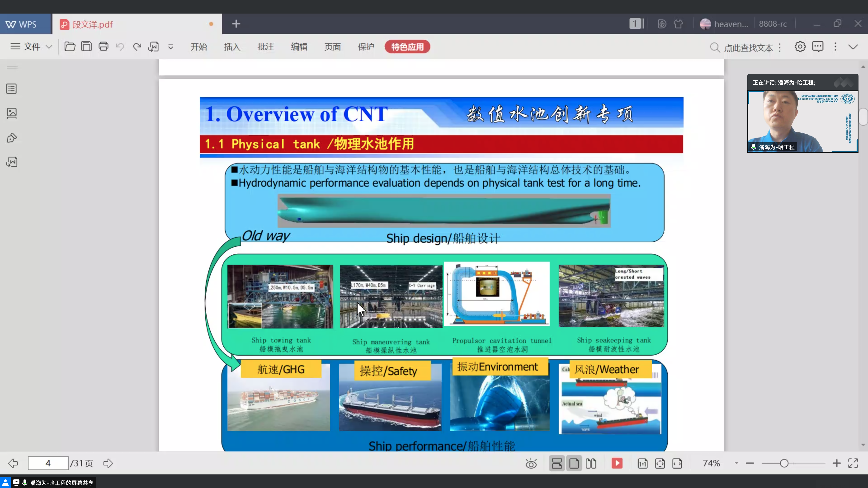The image size is (868, 488).
Task: Open the 批注 menu tab
Action: (266, 47)
